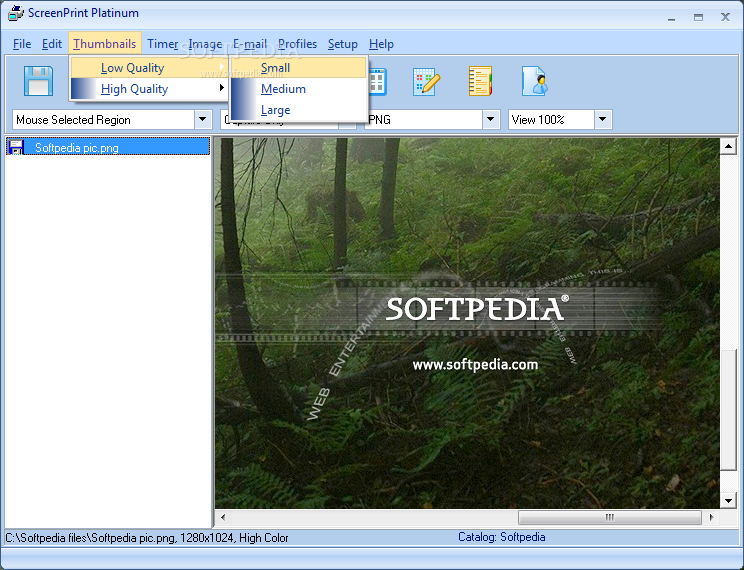
Task: Open the File menu
Action: click(x=22, y=44)
